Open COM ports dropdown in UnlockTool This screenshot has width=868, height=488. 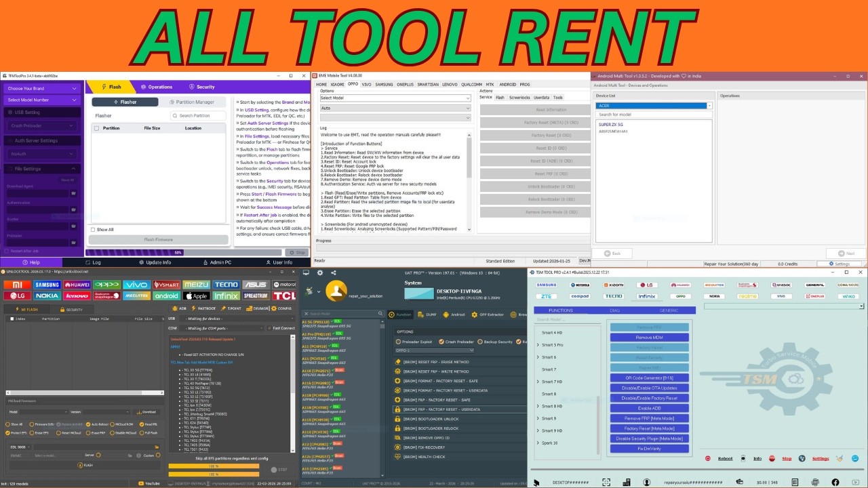pyautogui.click(x=222, y=328)
